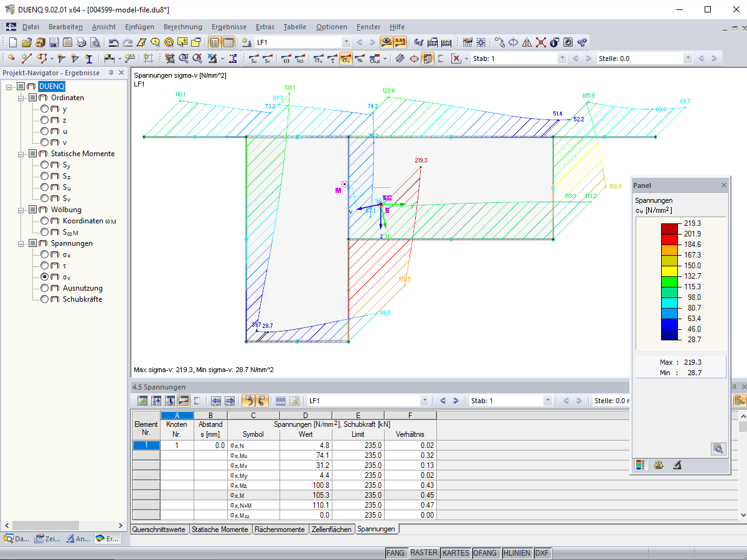Open the Datei menu
The image size is (747, 560).
(31, 27)
